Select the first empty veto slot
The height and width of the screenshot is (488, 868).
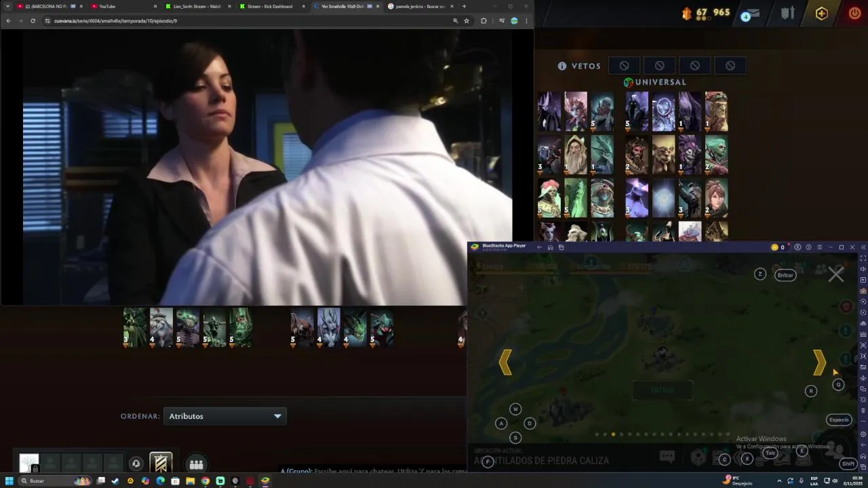point(624,66)
